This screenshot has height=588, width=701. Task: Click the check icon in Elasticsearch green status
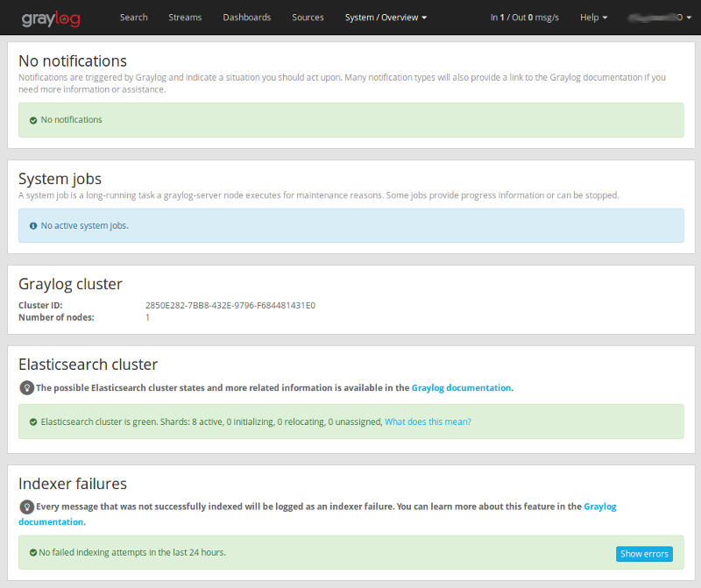click(x=33, y=422)
